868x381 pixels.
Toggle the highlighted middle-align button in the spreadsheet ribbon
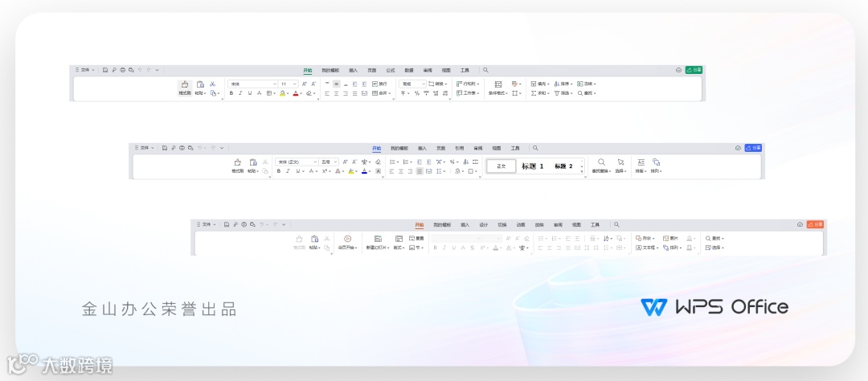(336, 84)
